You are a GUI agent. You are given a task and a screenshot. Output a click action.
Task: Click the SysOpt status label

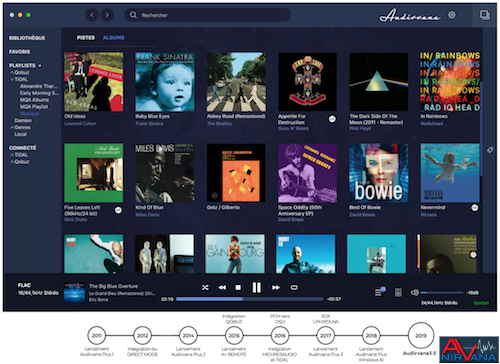tap(481, 303)
